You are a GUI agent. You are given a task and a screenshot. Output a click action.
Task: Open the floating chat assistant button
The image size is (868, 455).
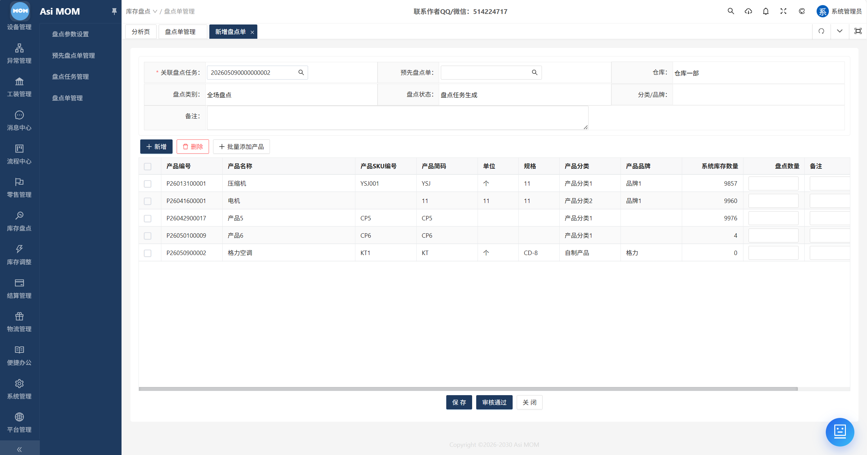[840, 432]
